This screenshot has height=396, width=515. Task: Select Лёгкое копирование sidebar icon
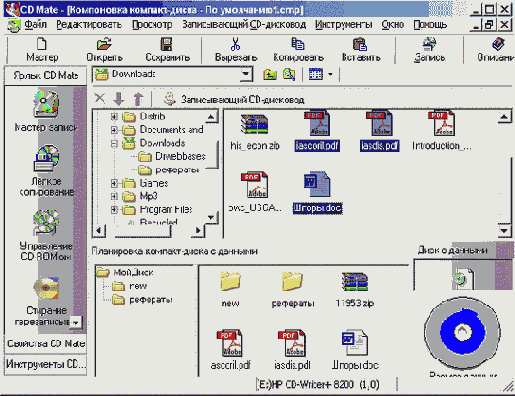pos(46,170)
